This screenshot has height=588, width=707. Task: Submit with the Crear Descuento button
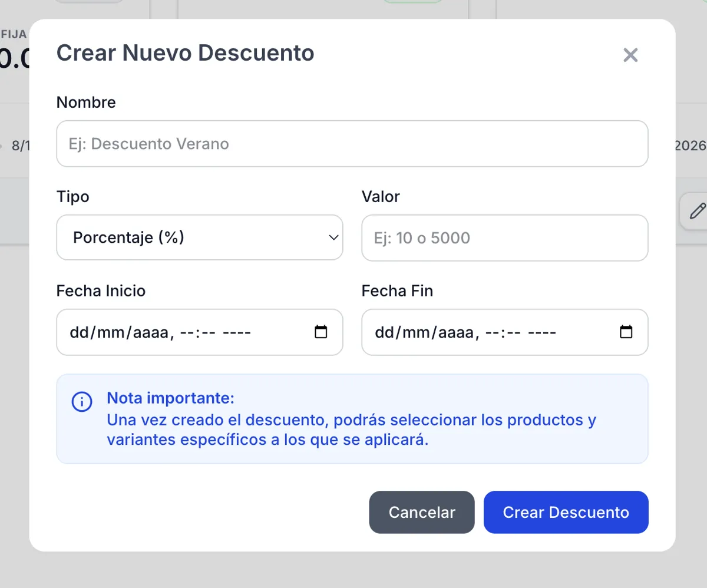click(x=566, y=513)
